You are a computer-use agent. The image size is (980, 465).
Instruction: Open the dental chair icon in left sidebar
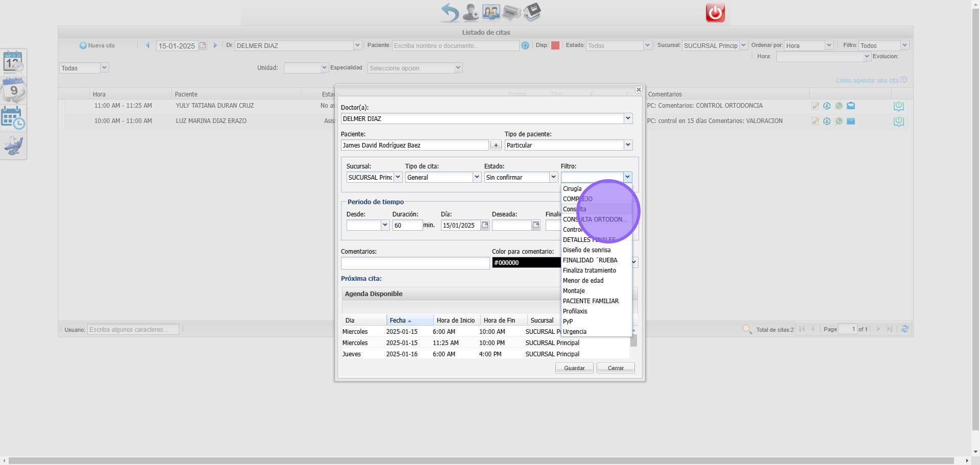coord(13,146)
